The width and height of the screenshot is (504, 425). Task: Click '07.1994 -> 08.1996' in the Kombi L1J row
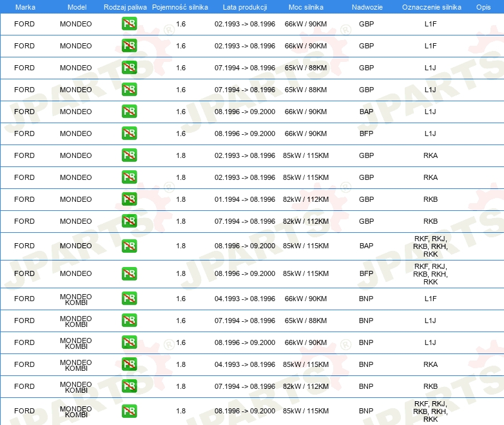[x=245, y=321]
